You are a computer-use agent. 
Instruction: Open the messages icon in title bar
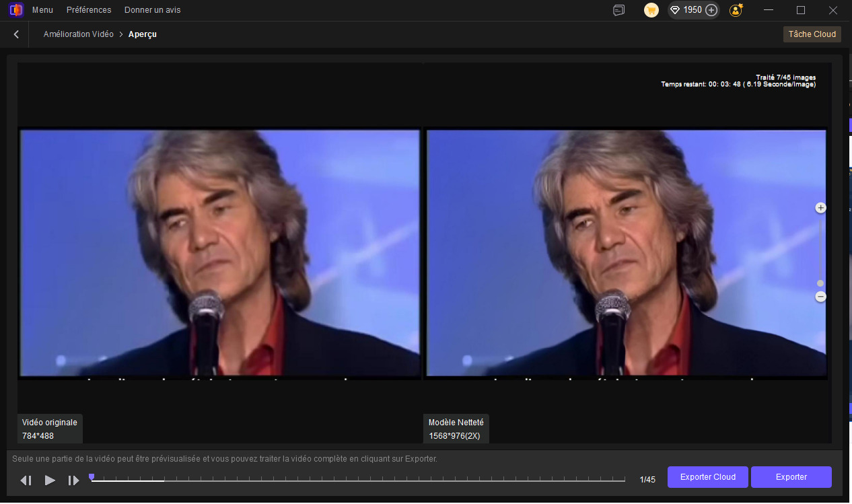click(618, 10)
